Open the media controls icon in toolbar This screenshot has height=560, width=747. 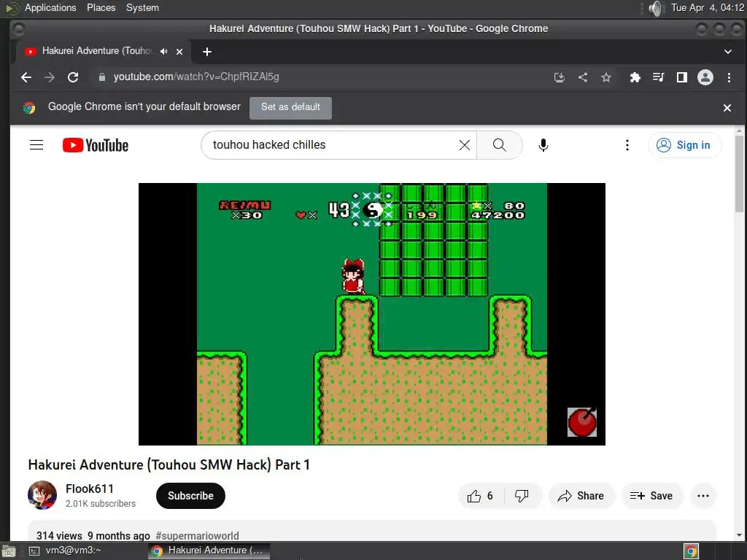point(659,77)
